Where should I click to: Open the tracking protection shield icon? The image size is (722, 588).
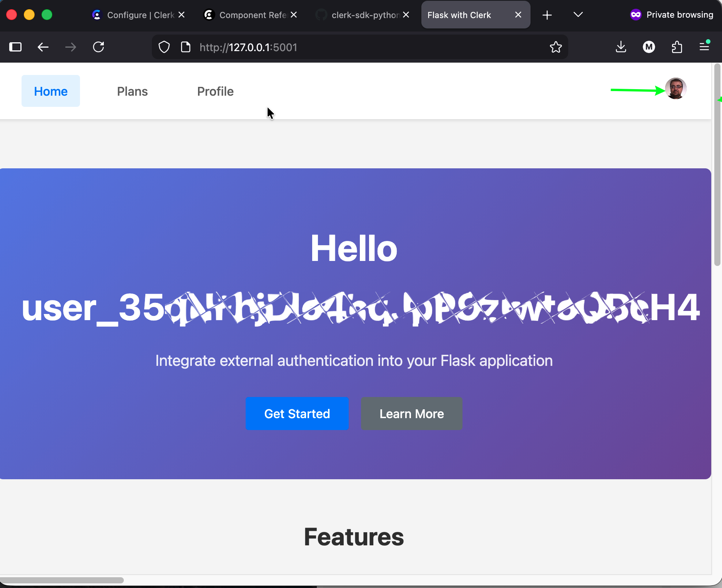[x=164, y=47]
